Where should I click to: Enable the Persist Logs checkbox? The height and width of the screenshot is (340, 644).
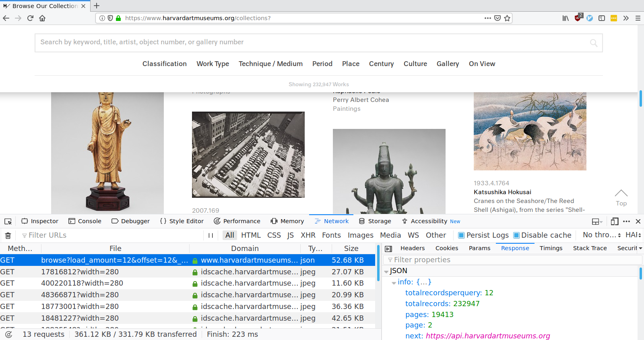coord(461,235)
